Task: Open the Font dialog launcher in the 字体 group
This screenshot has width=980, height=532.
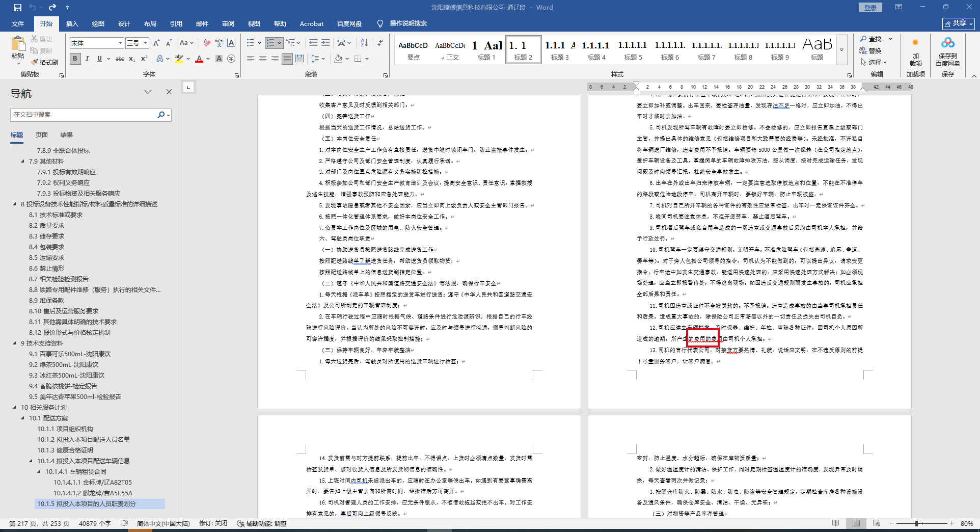Action: point(237,75)
